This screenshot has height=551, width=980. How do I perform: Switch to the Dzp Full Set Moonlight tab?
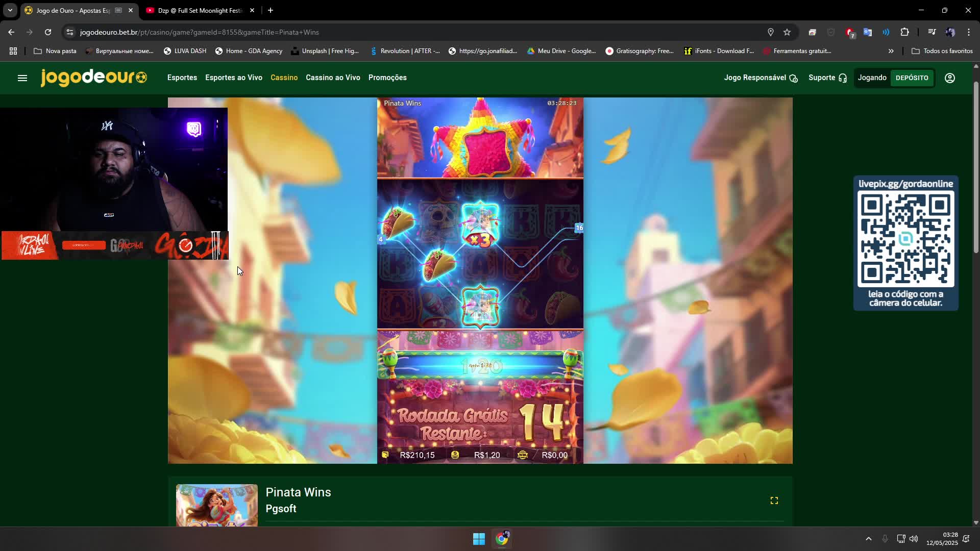[199, 10]
